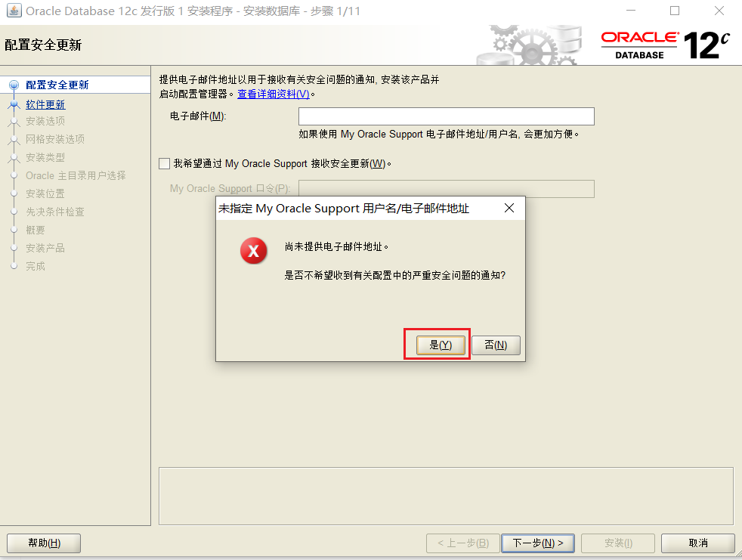The image size is (742, 560).
Task: Cancel installation with 取消 button
Action: (x=698, y=543)
